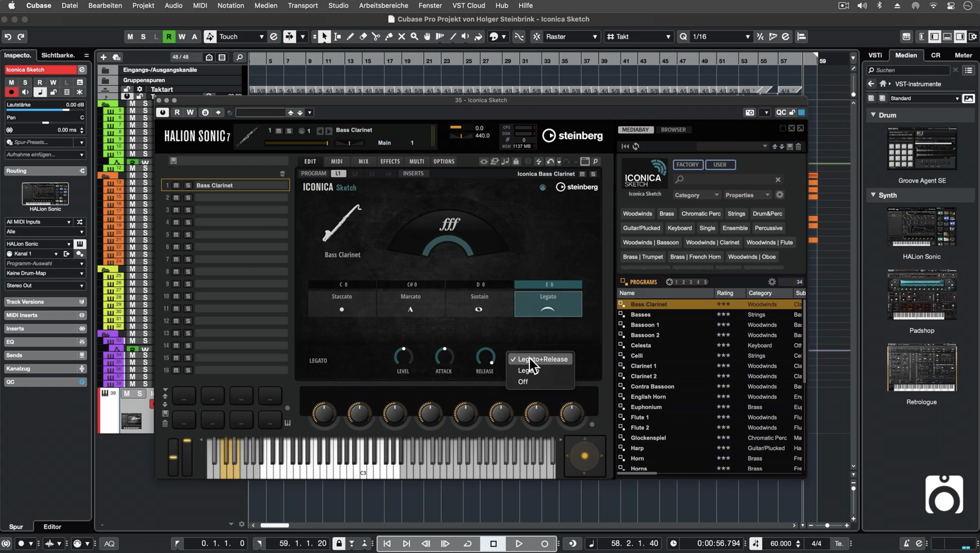
Task: Add a new track with plus icon
Action: coord(103,57)
